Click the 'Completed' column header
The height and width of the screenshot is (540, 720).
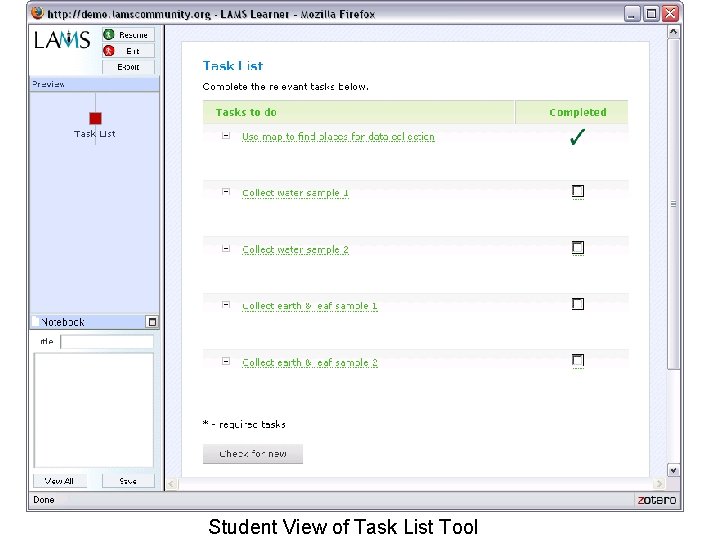click(x=572, y=112)
